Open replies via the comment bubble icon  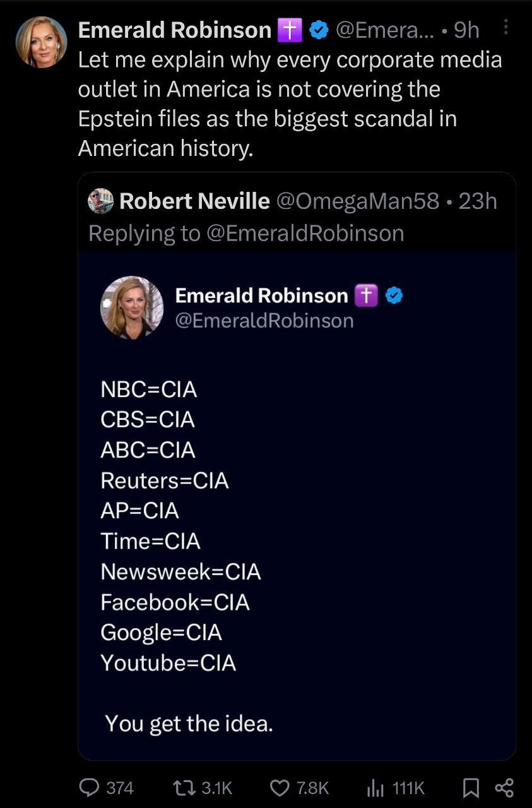click(89, 787)
